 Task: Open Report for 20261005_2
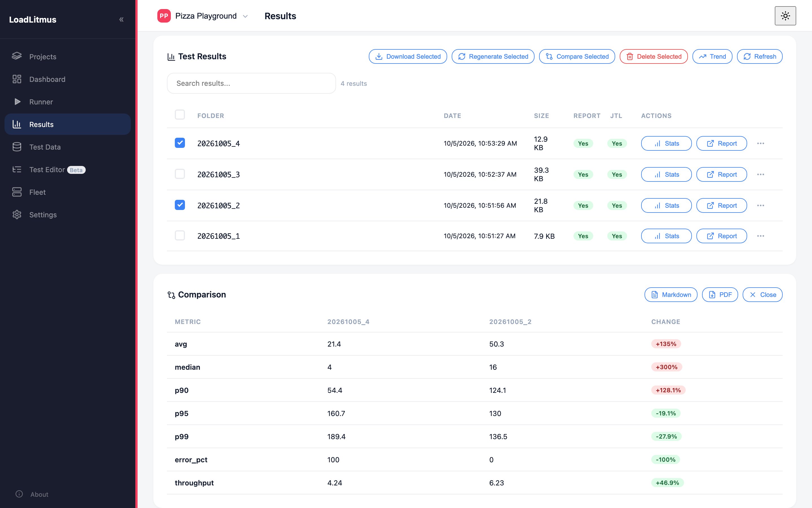pyautogui.click(x=721, y=205)
